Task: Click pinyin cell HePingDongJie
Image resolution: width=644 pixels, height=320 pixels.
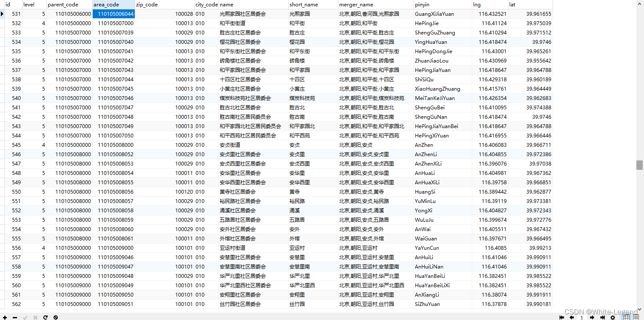Action: [x=443, y=51]
